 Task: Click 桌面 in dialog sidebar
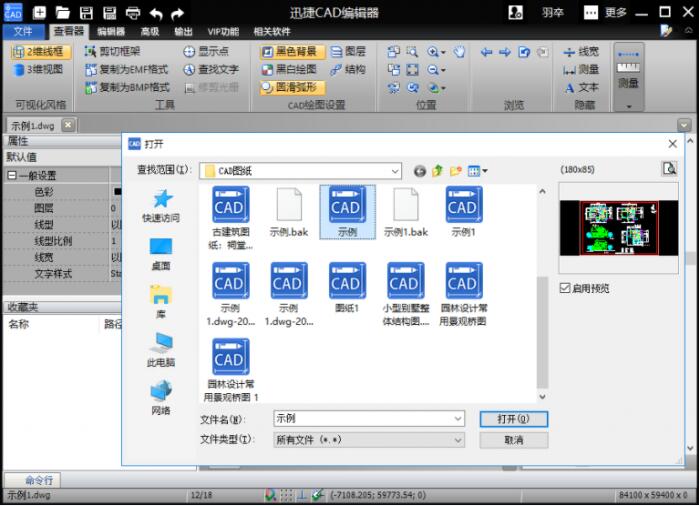(x=161, y=254)
